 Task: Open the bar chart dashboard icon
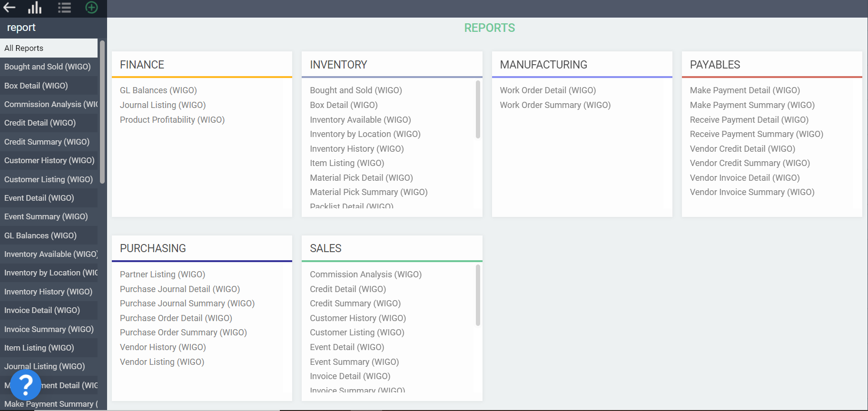[x=35, y=8]
